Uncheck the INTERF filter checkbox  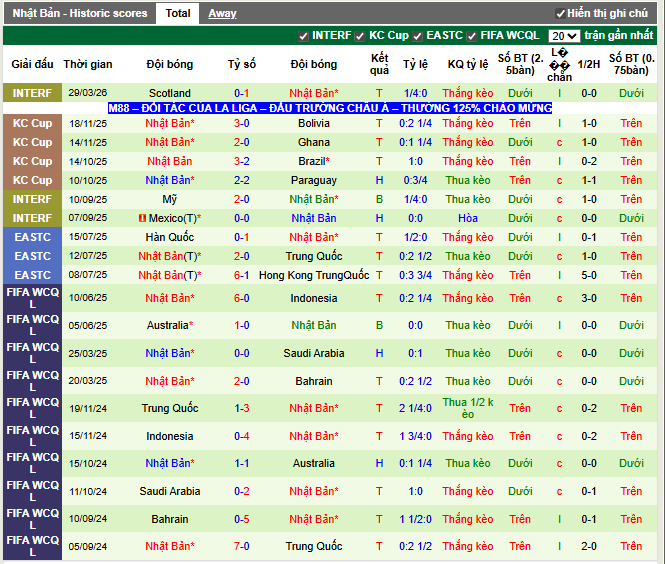click(x=303, y=36)
